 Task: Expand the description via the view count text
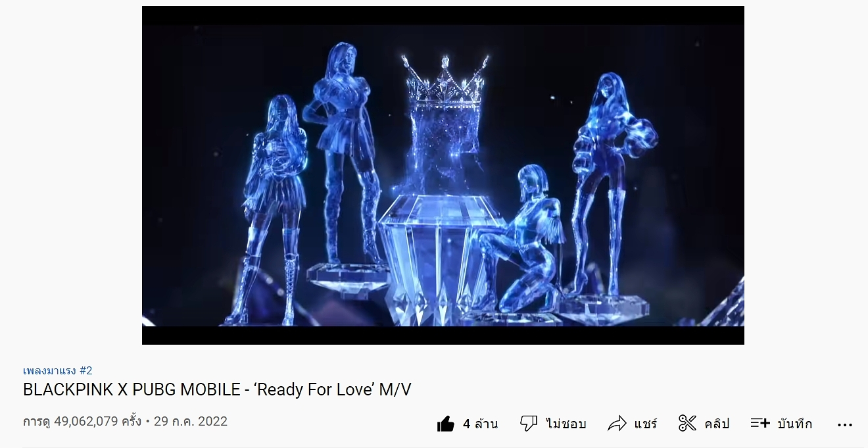pos(82,421)
